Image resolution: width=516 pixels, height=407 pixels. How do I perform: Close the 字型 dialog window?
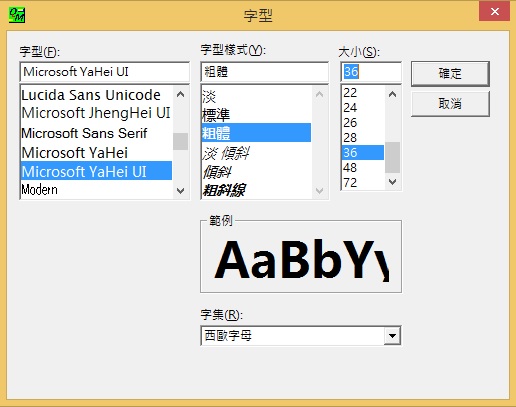[495, 12]
